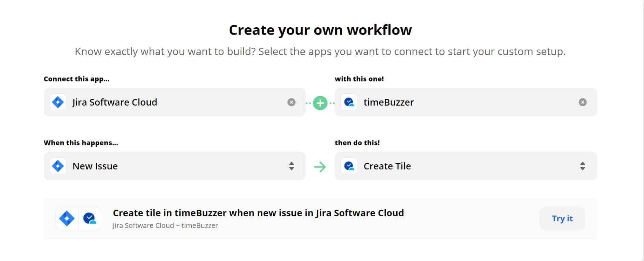Click the timeBuzzer icon in the app field
644x261 pixels.
pyautogui.click(x=349, y=102)
